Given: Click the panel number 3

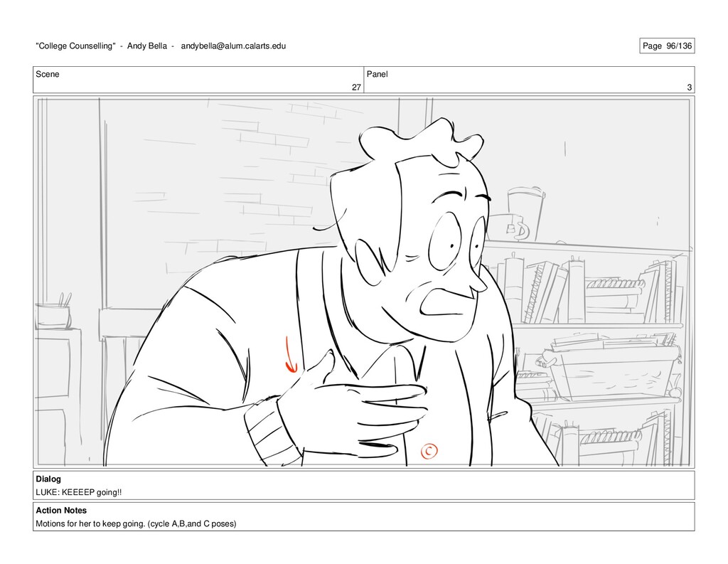Looking at the screenshot, I should point(690,87).
